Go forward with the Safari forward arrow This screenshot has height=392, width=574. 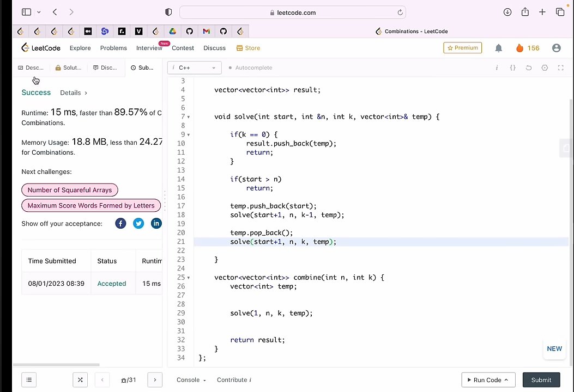71,12
